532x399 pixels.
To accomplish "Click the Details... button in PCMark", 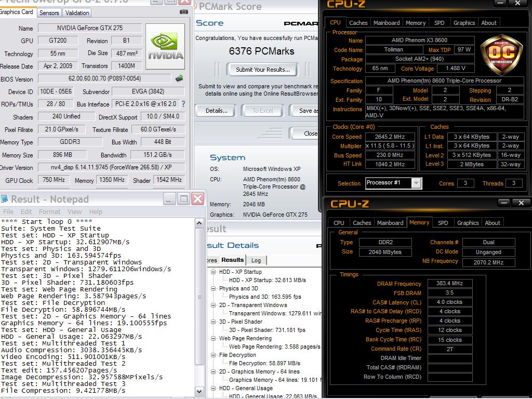I will click(217, 111).
